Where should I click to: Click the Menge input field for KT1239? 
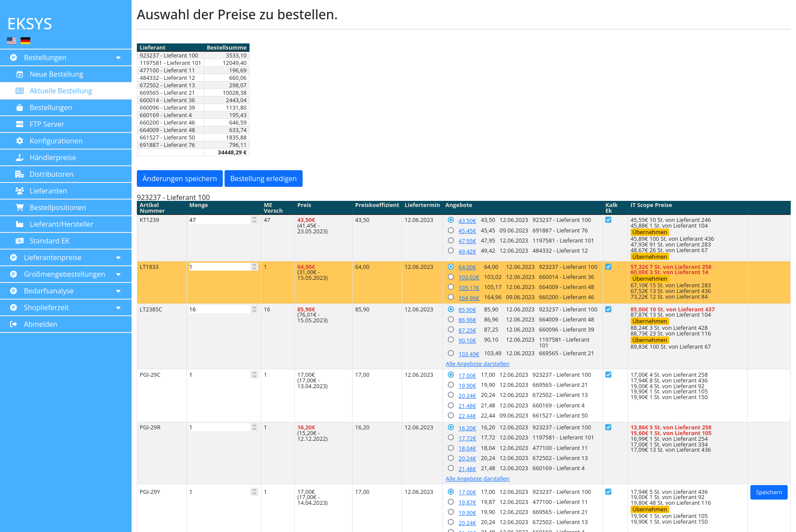[x=219, y=220]
